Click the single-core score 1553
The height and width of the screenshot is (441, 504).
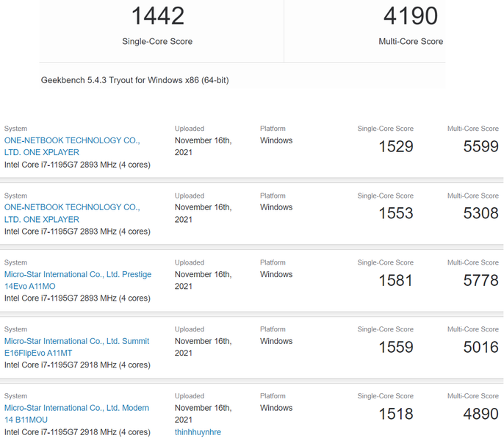tap(396, 214)
